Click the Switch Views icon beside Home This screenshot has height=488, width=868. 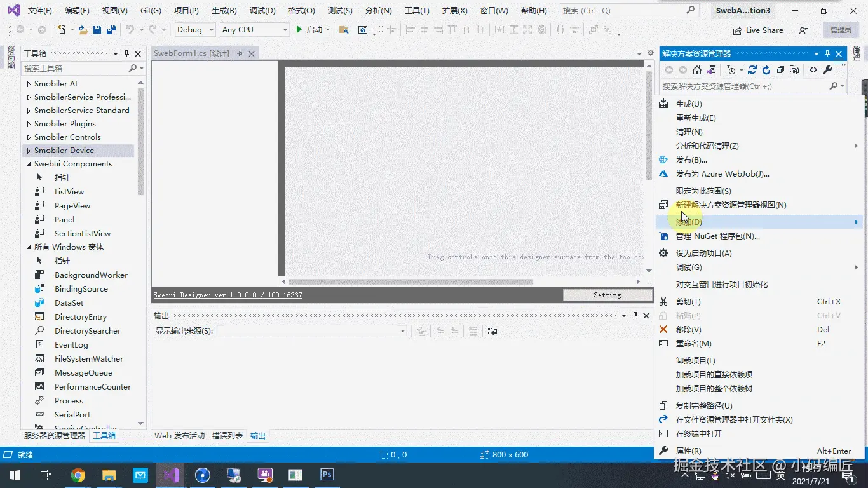[711, 71]
